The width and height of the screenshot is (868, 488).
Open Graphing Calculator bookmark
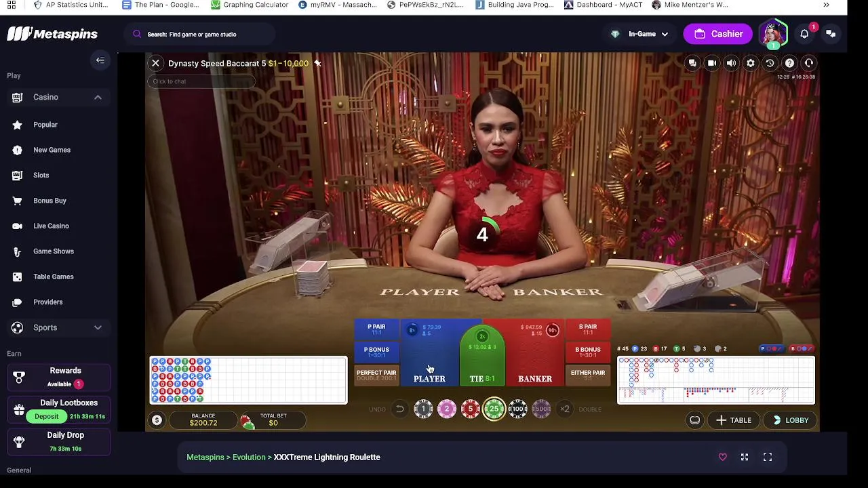pyautogui.click(x=250, y=5)
